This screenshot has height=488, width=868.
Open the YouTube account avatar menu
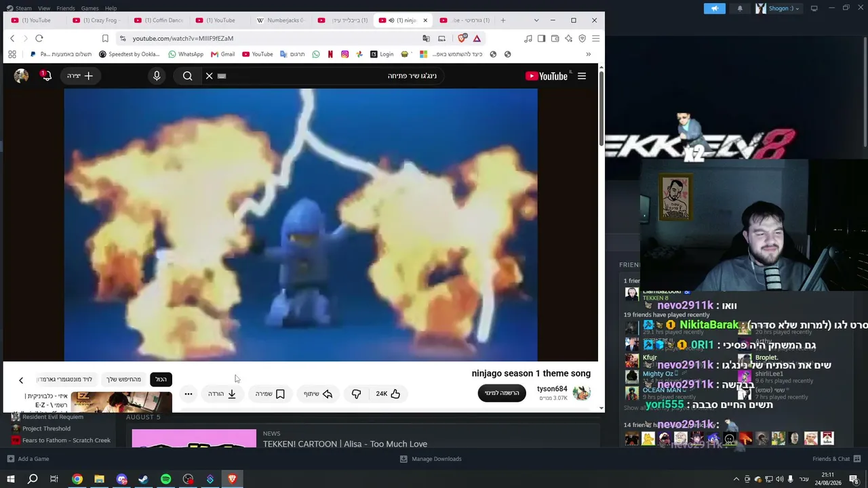point(22,76)
